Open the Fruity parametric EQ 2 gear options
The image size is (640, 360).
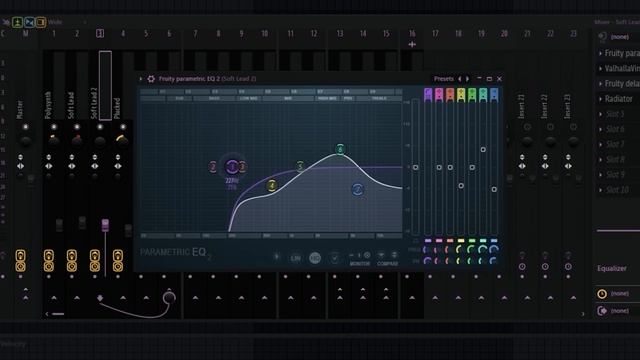151,79
